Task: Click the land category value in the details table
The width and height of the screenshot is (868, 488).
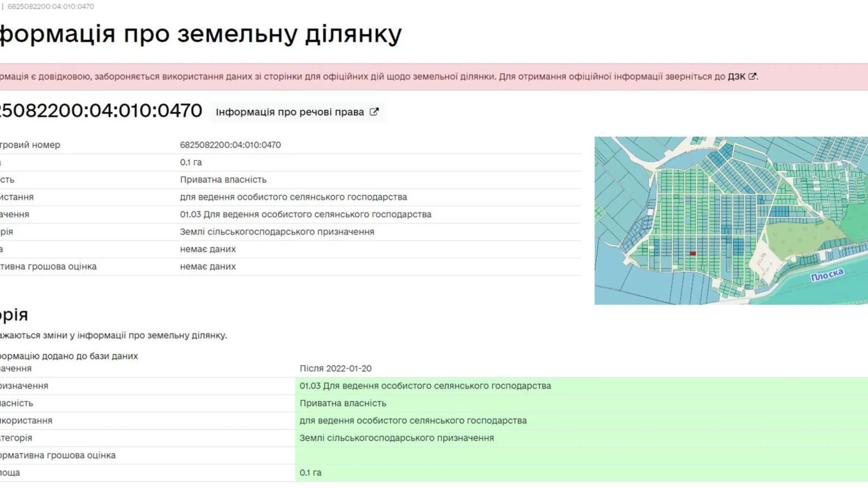Action: (x=277, y=232)
